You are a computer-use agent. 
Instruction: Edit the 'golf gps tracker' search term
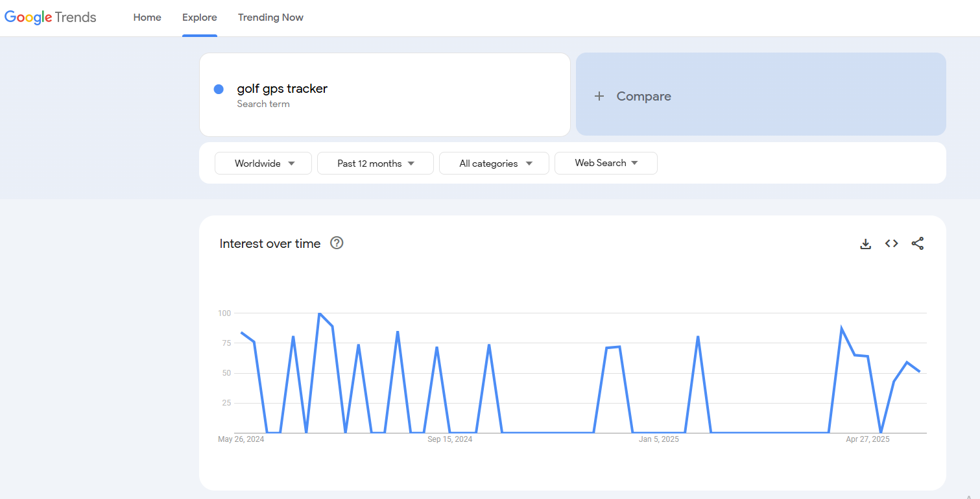(282, 89)
